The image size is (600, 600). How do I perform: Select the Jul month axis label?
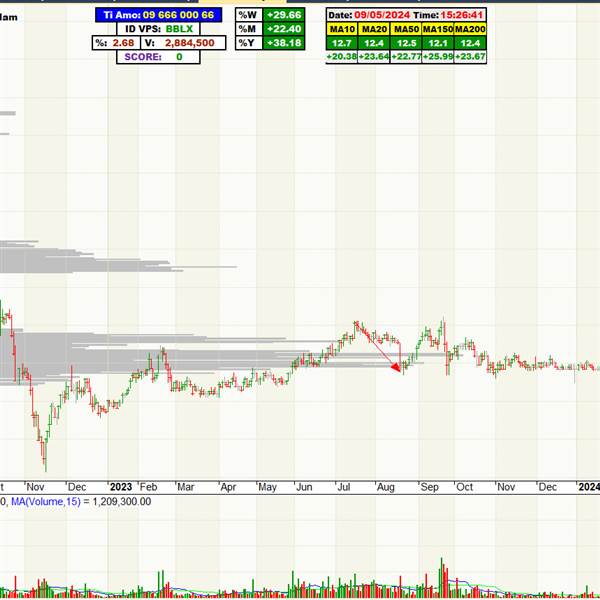[x=344, y=487]
